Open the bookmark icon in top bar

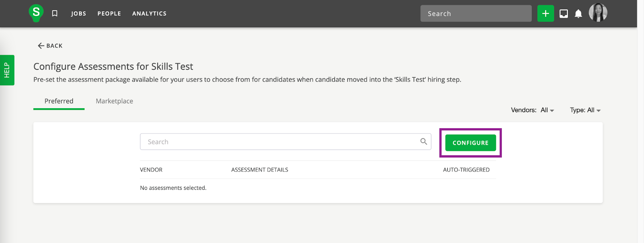[55, 13]
